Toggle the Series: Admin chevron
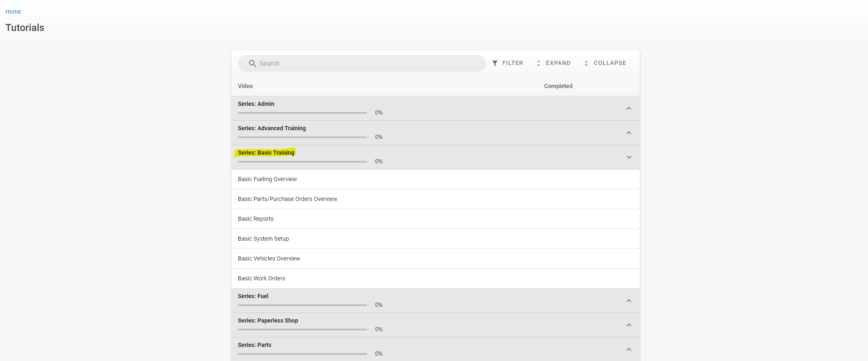The image size is (868, 361). [629, 108]
